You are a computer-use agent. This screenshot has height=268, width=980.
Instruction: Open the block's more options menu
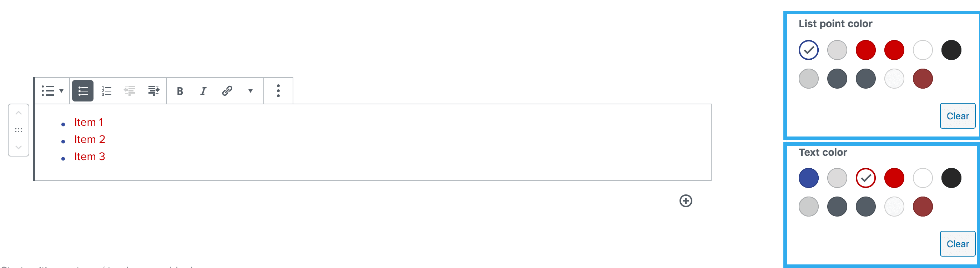(278, 91)
